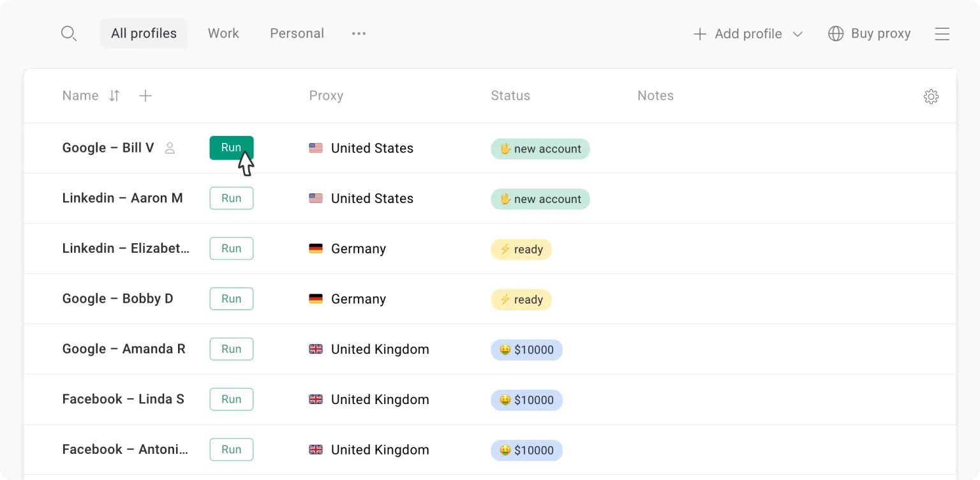Select the All profiles tab
Image resolution: width=980 pixels, height=480 pixels.
pyautogui.click(x=144, y=33)
